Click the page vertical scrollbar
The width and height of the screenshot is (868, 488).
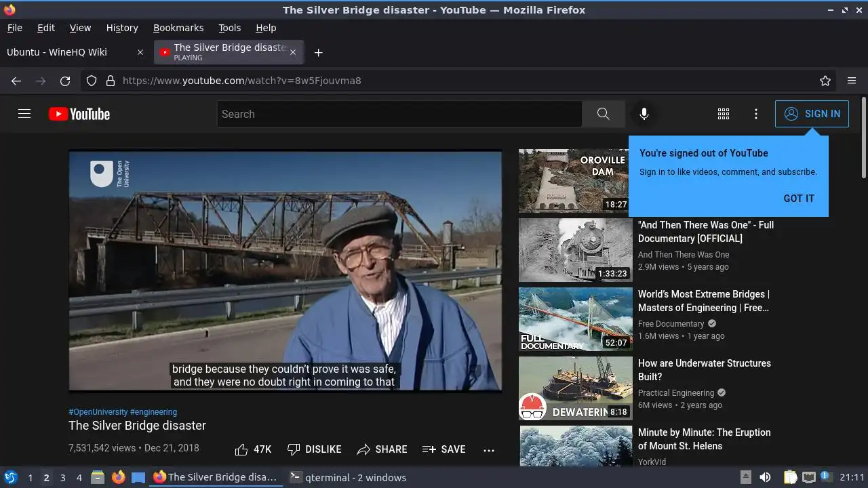[x=863, y=139]
